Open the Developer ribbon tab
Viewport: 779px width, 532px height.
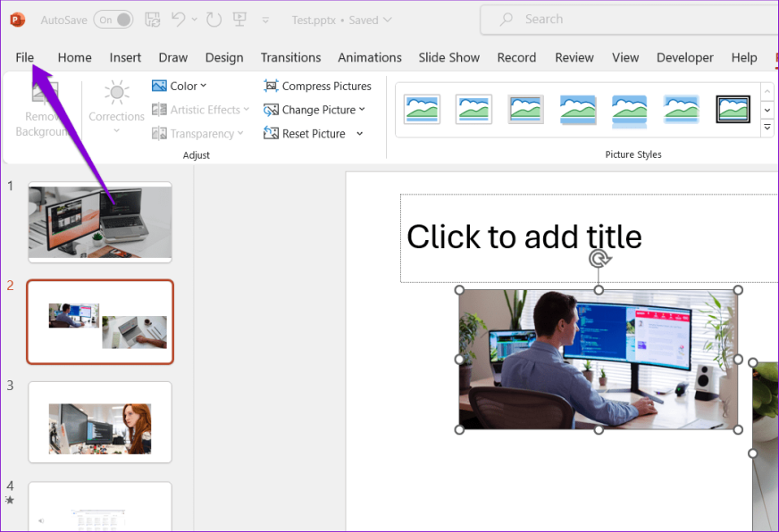click(x=684, y=57)
